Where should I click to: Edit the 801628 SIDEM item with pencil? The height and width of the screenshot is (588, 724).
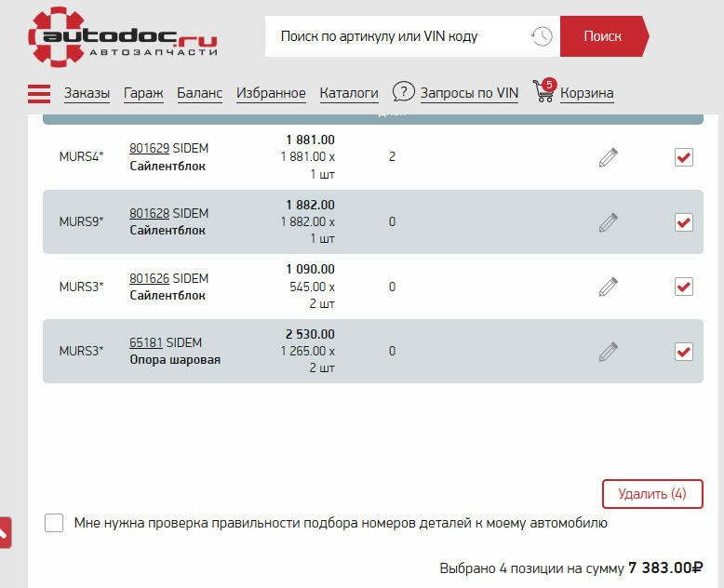coord(608,222)
